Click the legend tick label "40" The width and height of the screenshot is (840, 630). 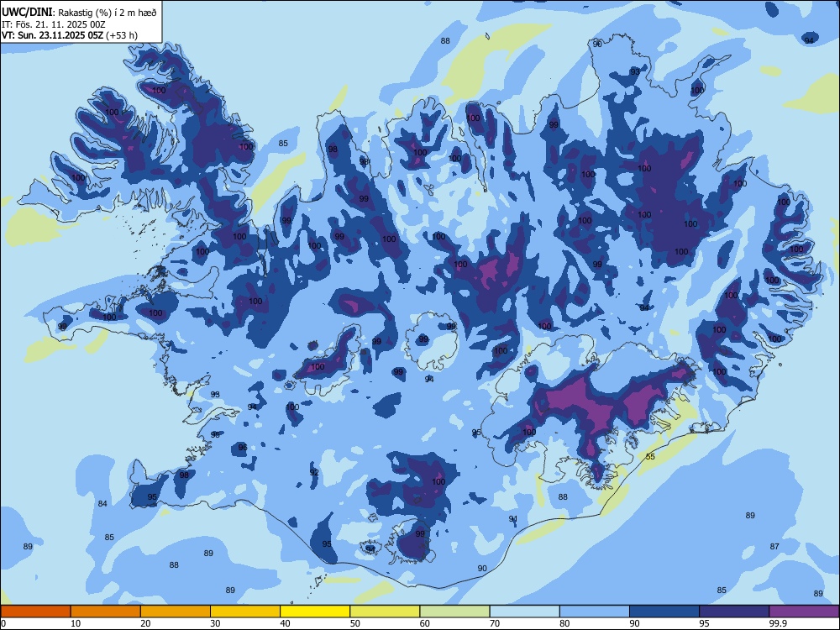(x=286, y=623)
